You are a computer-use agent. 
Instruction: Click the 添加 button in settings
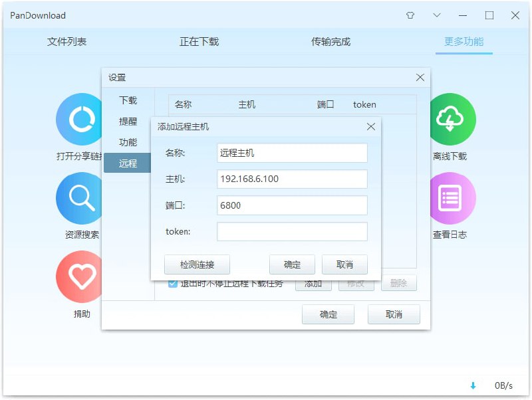pos(313,284)
